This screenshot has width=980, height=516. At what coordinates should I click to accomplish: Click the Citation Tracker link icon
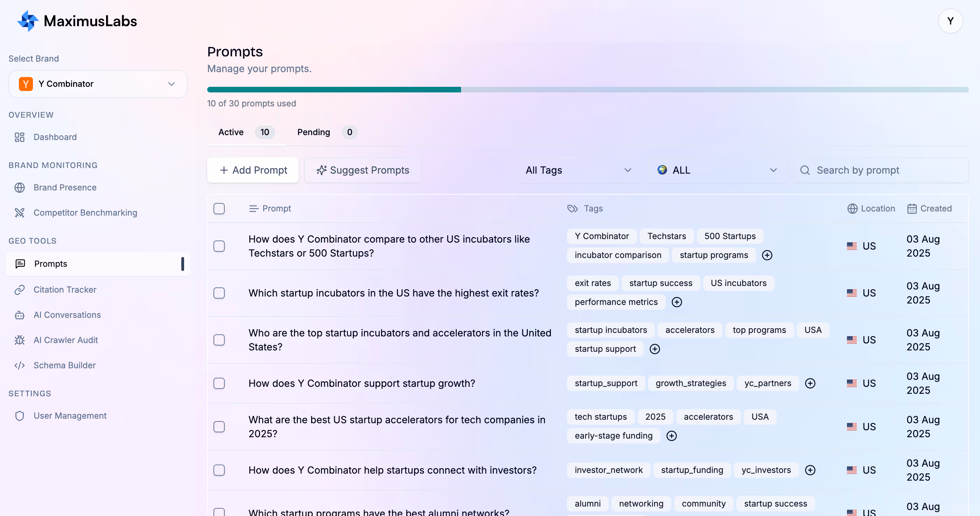click(19, 290)
